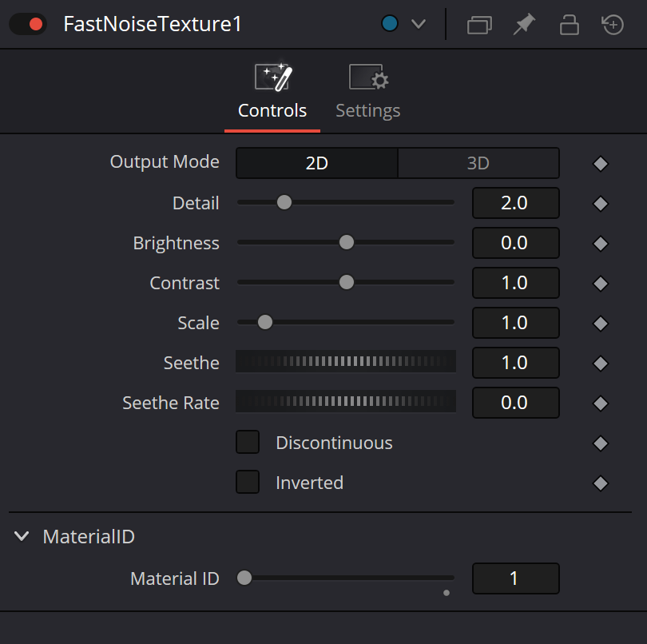Enable the Discontinuous checkbox
This screenshot has height=644, width=647.
tap(248, 442)
